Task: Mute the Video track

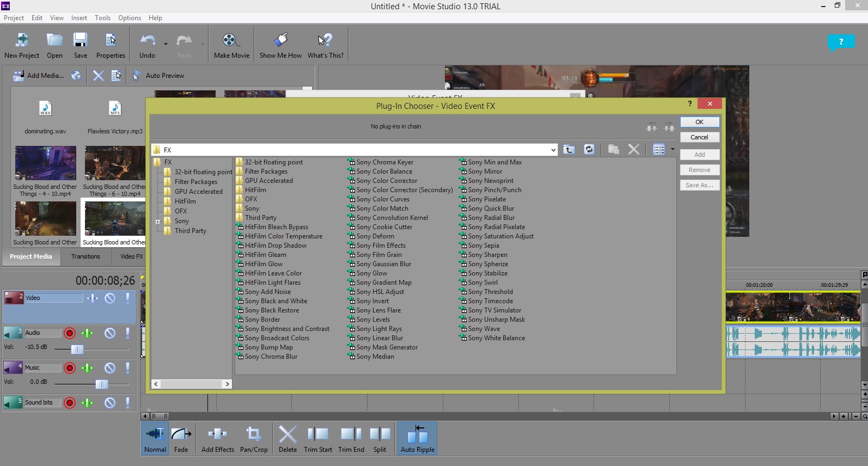Action: tap(110, 298)
